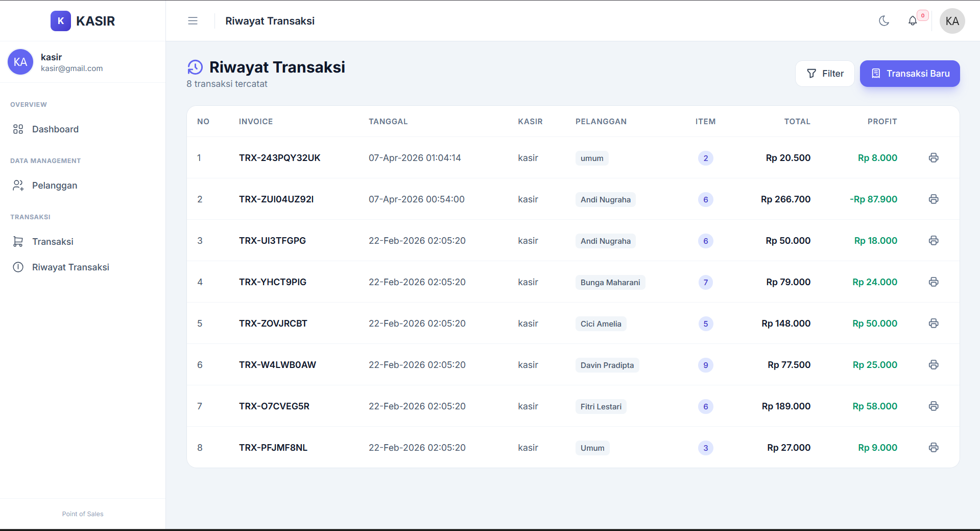Click the history clock icon beside heading
980x531 pixels.
(195, 67)
